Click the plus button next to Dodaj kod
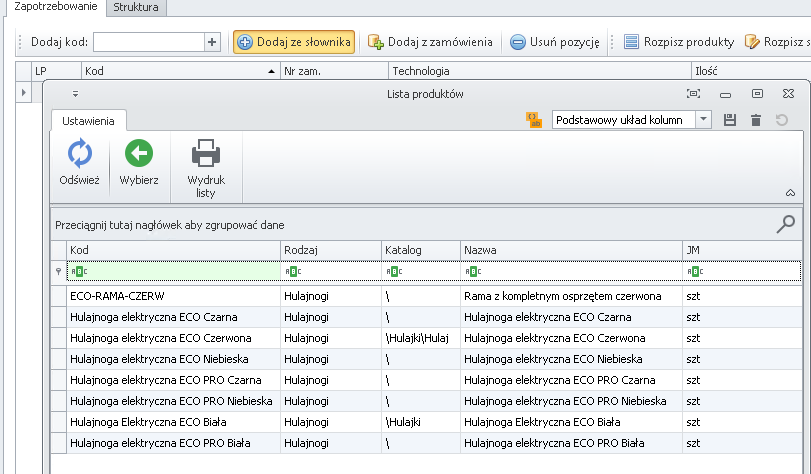The height and width of the screenshot is (474, 811). tap(212, 42)
